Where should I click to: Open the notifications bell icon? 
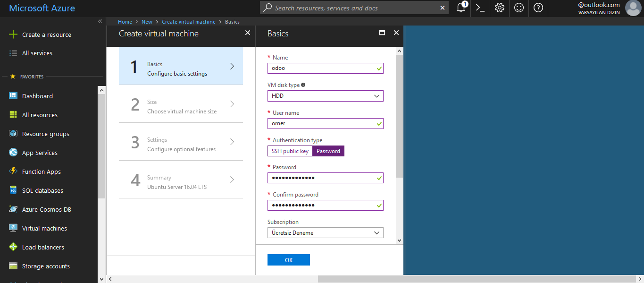[461, 8]
